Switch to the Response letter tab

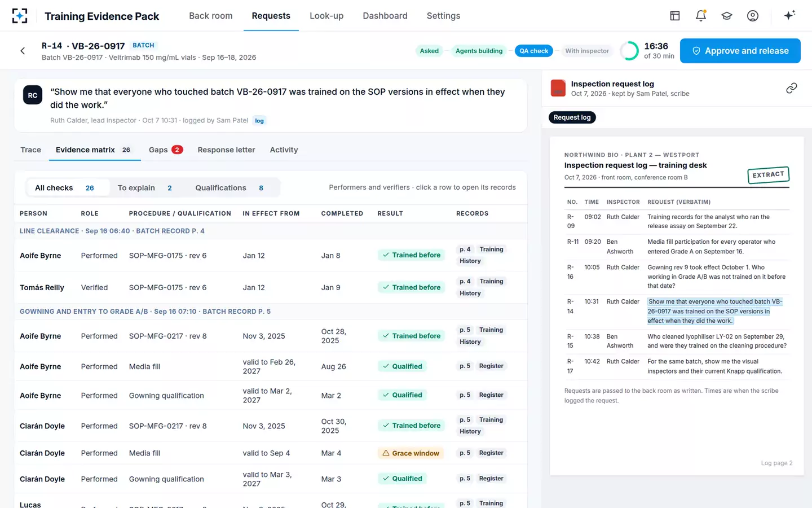[x=226, y=150]
